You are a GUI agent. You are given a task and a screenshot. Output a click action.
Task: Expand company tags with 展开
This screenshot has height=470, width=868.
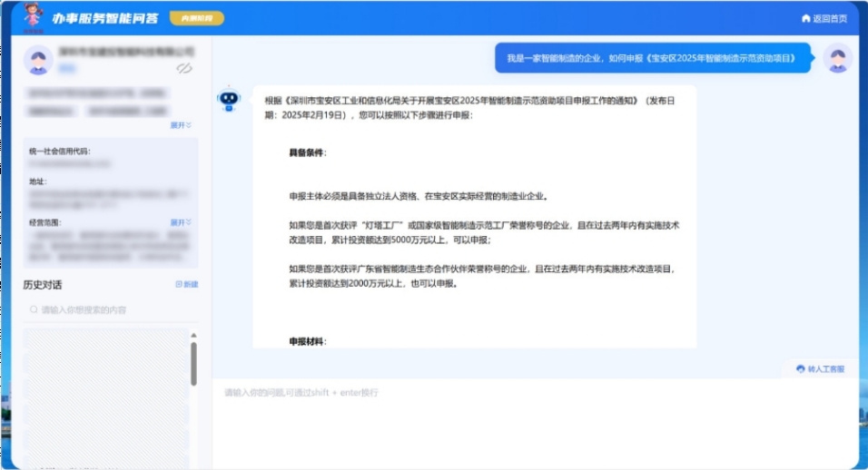click(181, 125)
